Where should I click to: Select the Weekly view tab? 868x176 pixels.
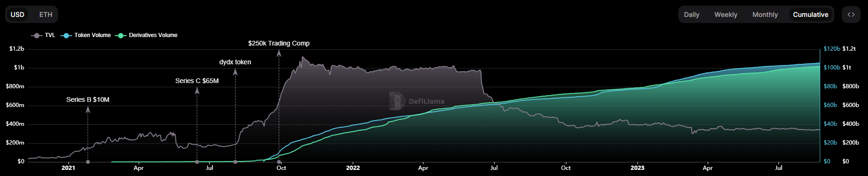[726, 15]
